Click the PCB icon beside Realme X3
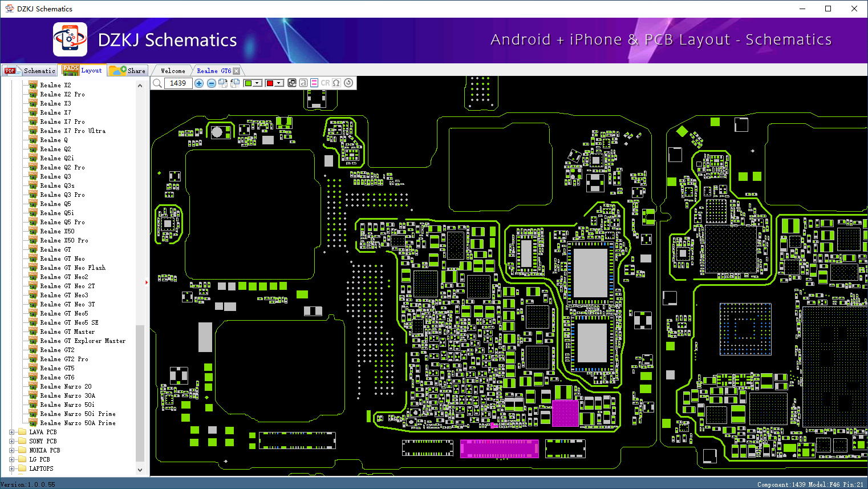 [33, 103]
